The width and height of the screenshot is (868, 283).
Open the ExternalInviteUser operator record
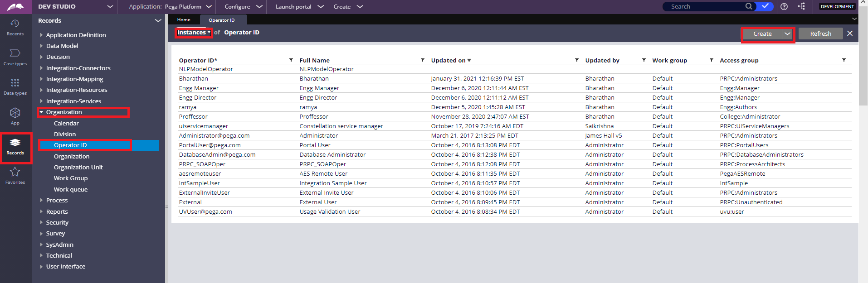[205, 192]
